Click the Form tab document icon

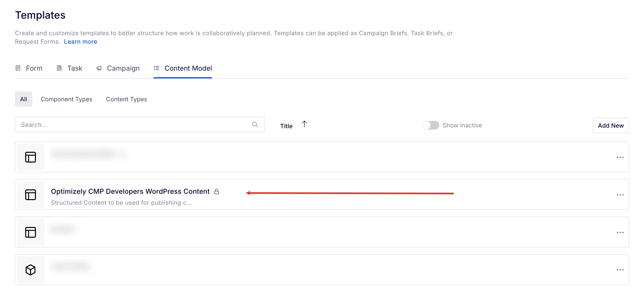pos(18,68)
